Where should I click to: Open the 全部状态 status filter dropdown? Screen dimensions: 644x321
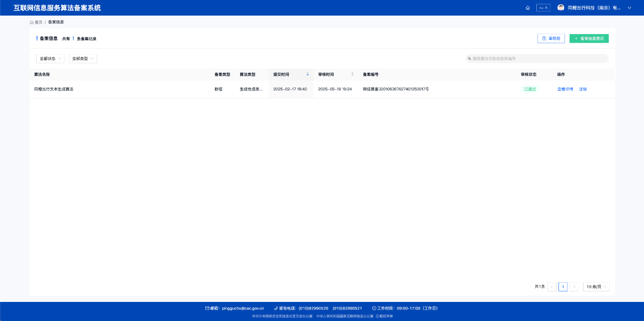pos(50,59)
